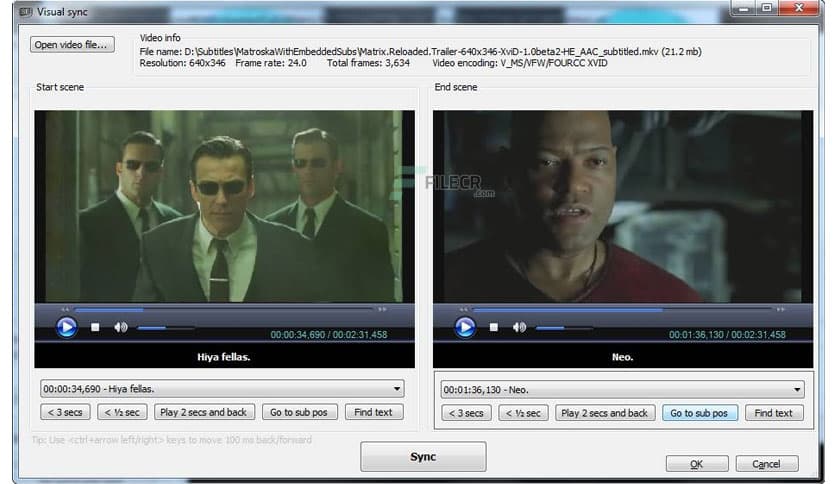
Task: Mute the end scene speaker icon
Action: click(x=520, y=327)
